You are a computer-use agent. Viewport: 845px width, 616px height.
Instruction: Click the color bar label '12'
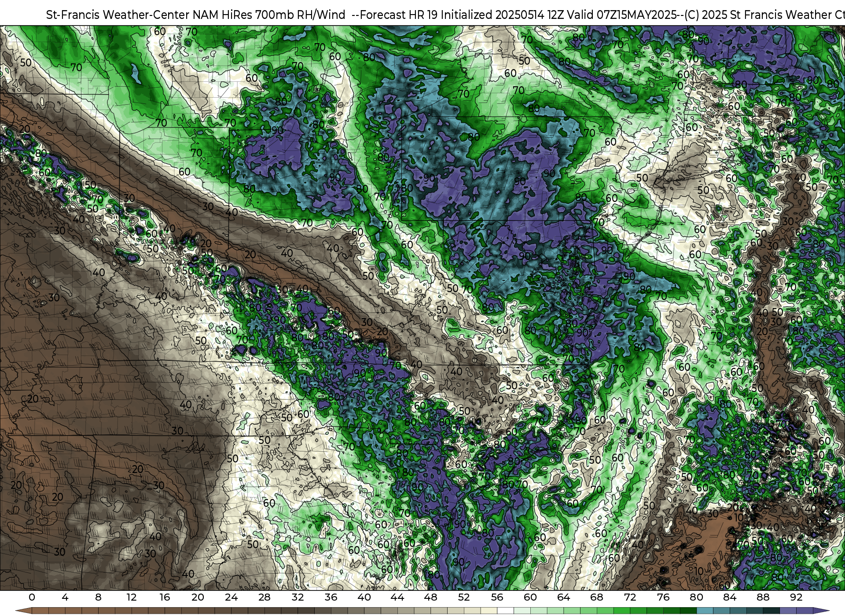coord(131,597)
